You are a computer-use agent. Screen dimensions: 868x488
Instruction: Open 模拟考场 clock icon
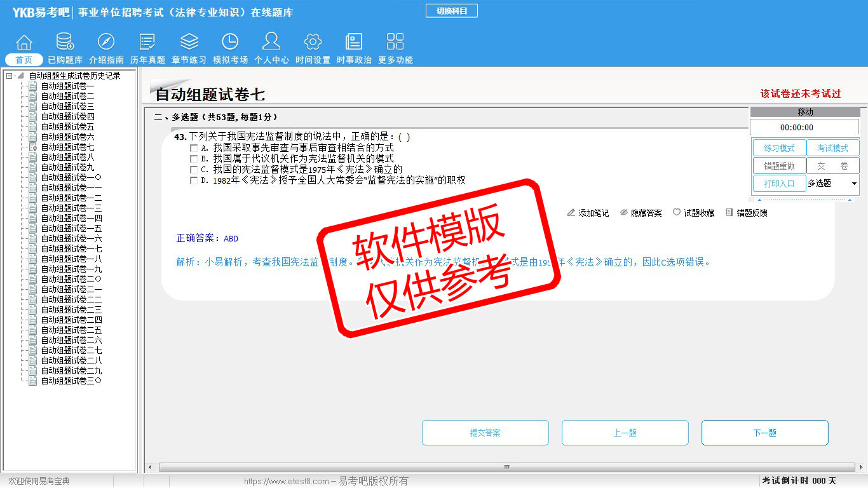click(x=230, y=43)
